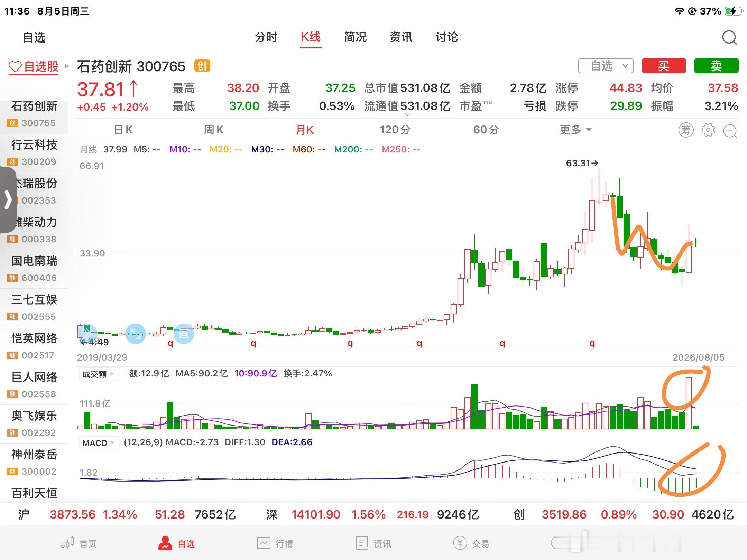Tap the chart start date 2019/03/29
Screen dimensions: 747x560
pos(102,357)
